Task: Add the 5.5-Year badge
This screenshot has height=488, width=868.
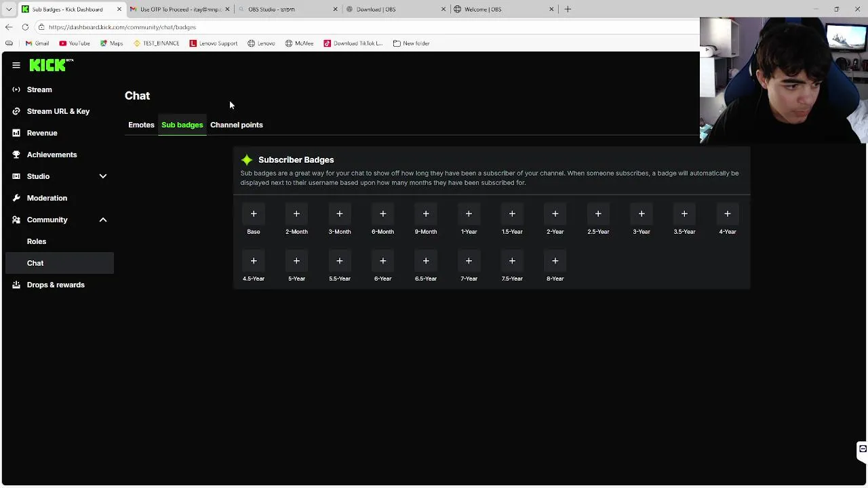Action: click(x=340, y=261)
